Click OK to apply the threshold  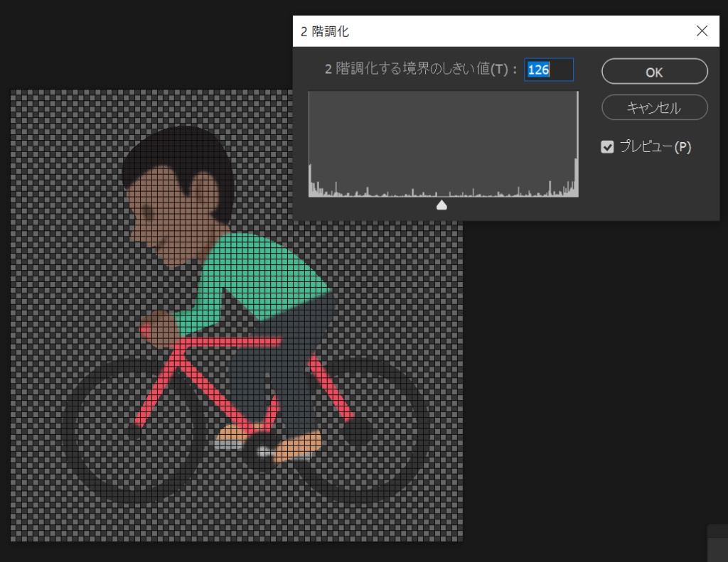[654, 72]
